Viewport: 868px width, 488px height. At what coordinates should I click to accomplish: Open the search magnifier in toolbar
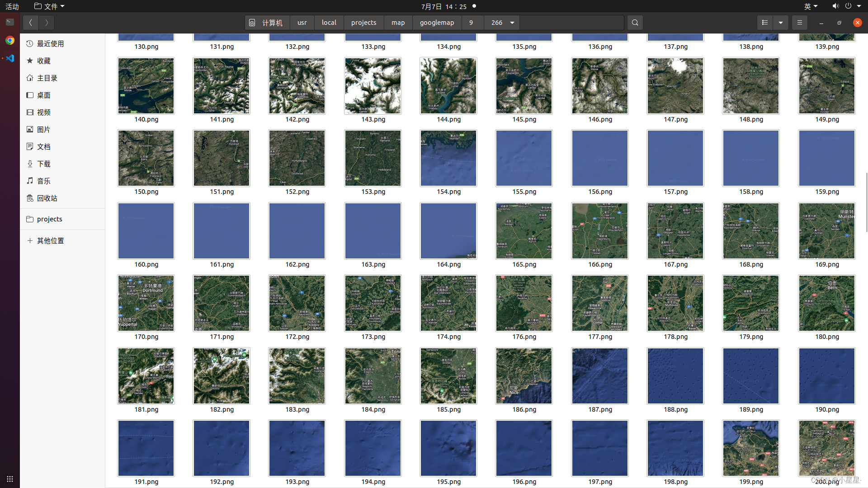pos(635,23)
